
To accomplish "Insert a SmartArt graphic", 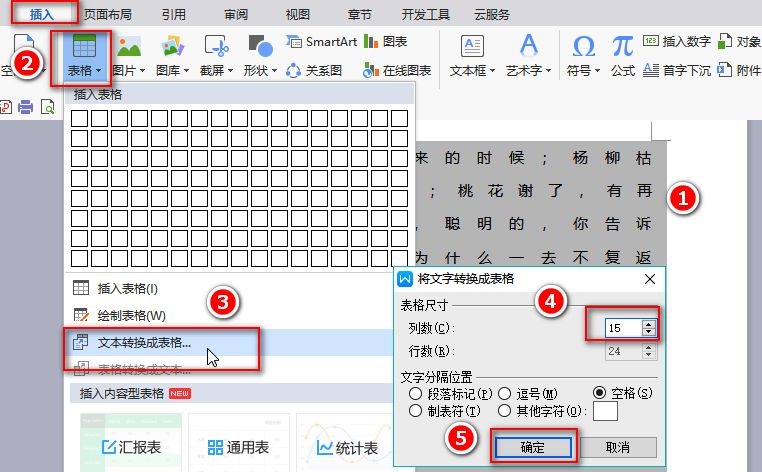I will coord(322,42).
